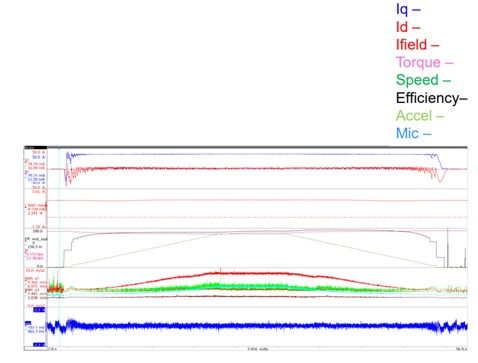Click the 5.466 s/div time scale

click(x=257, y=349)
